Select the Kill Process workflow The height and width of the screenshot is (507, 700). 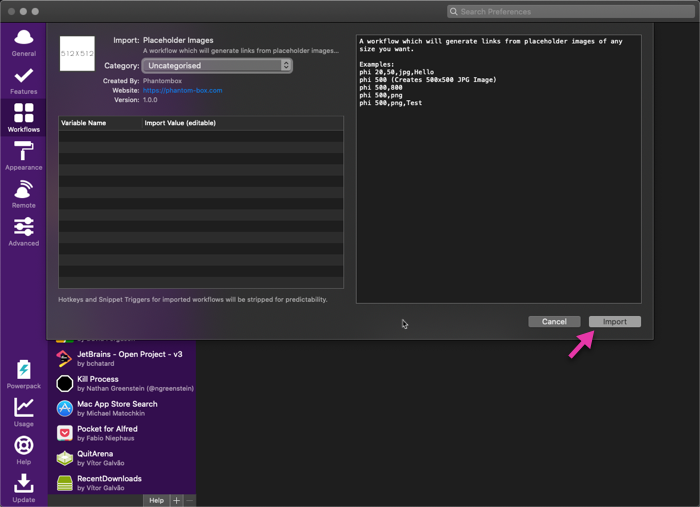click(122, 383)
